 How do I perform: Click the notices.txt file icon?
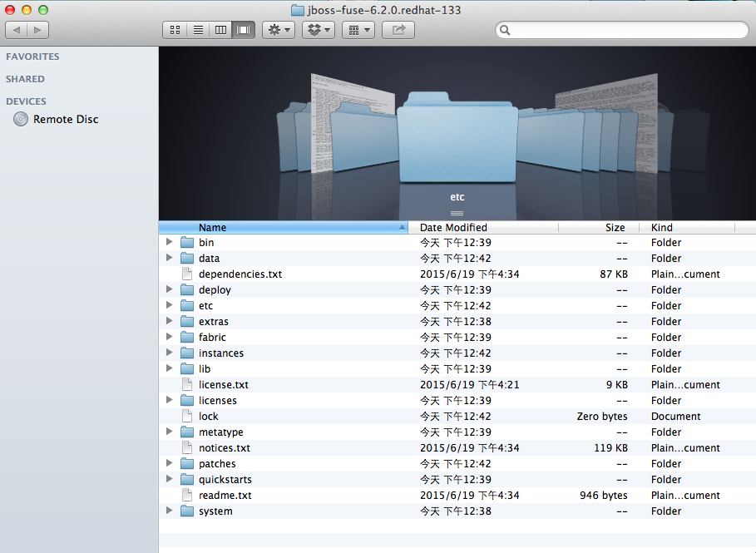pos(187,448)
